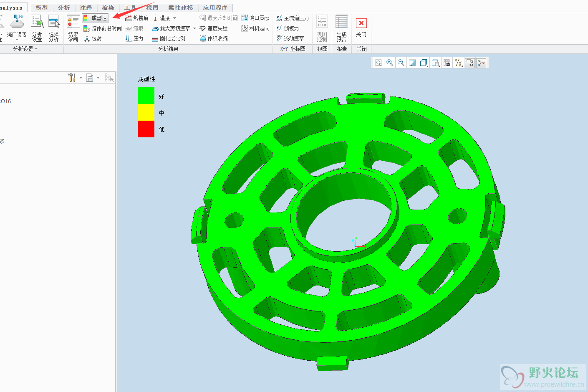Open 分析设置 analysis settings button

pos(37,28)
